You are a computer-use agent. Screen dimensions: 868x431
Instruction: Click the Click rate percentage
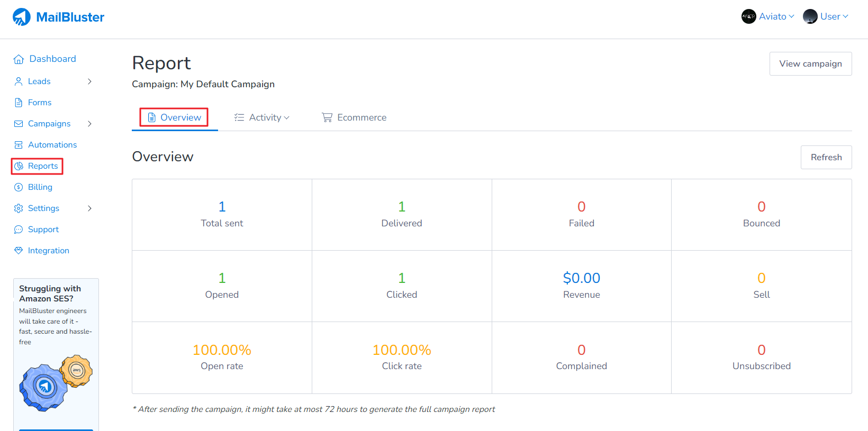(x=402, y=350)
